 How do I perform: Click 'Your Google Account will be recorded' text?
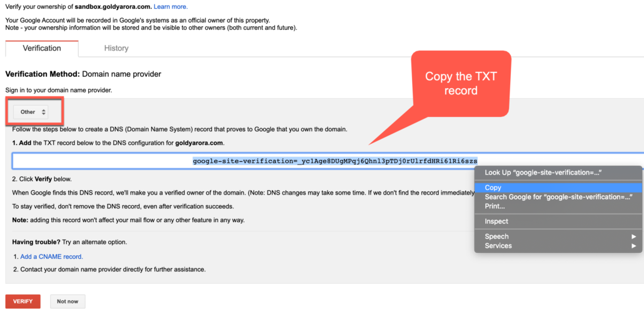(138, 20)
